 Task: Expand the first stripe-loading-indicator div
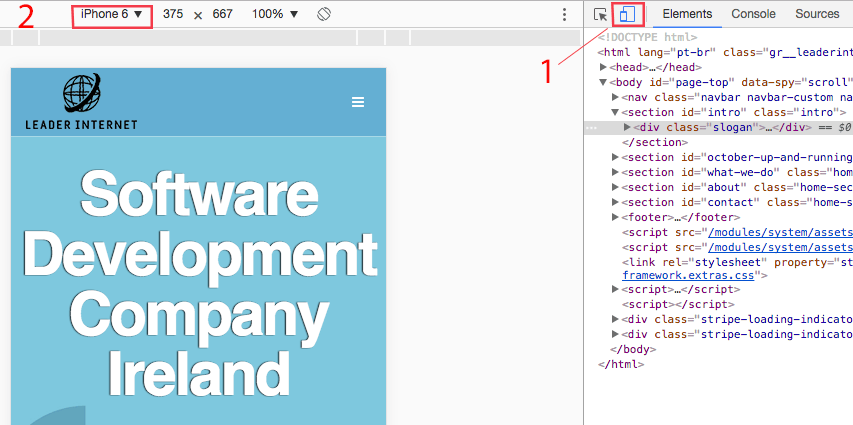(x=615, y=319)
